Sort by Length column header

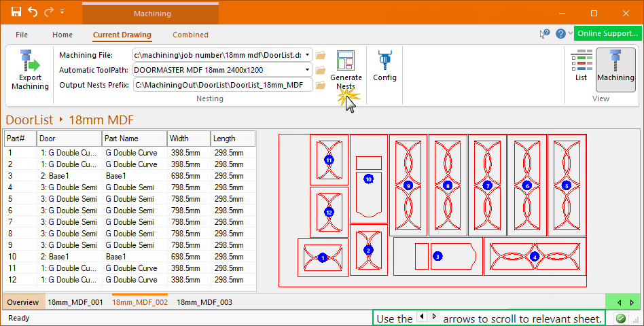click(233, 139)
